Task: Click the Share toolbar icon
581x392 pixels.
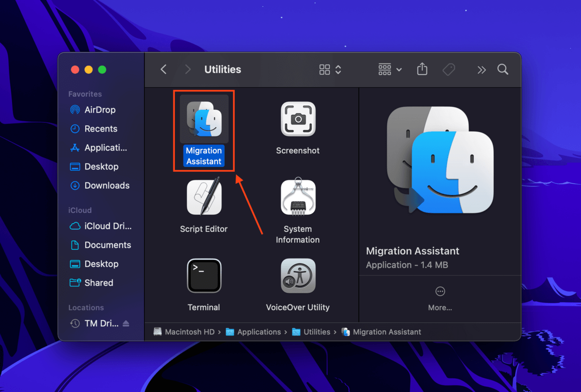Action: pos(422,69)
